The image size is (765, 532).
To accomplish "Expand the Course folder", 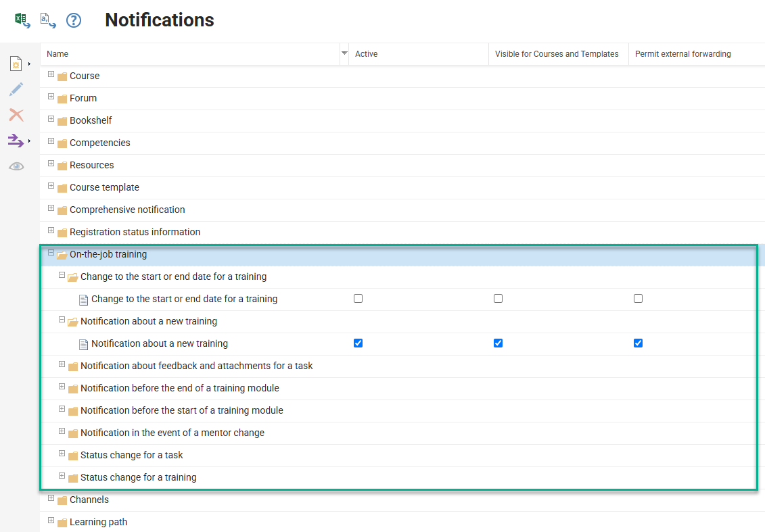I will 51,75.
